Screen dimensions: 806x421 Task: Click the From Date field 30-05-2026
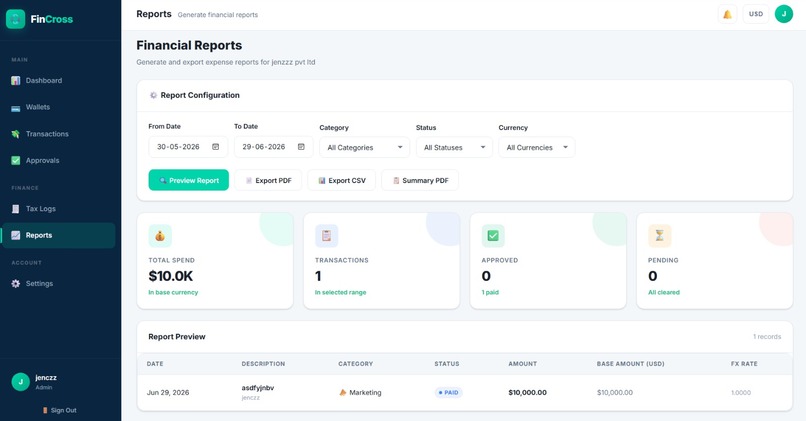click(188, 147)
